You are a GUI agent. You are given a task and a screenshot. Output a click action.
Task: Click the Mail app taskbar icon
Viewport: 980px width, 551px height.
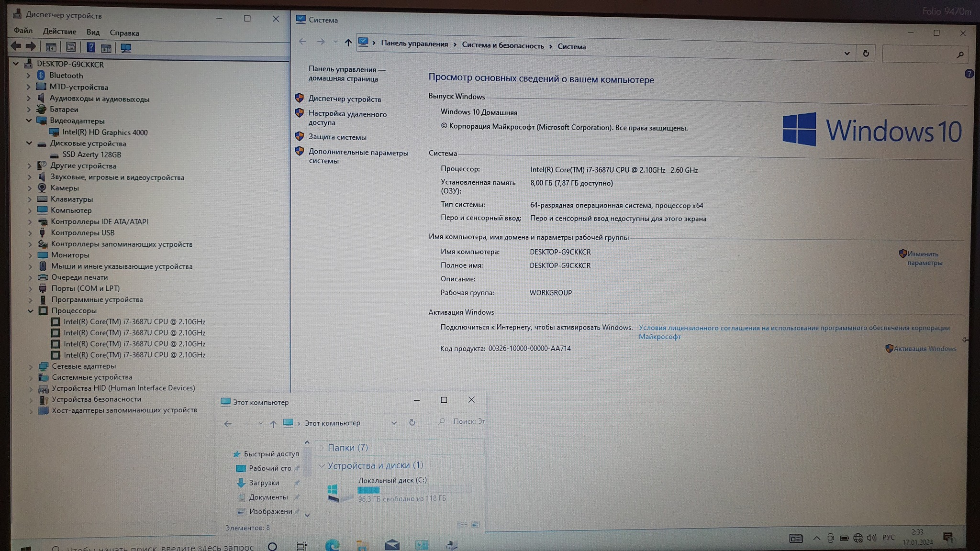tap(392, 545)
